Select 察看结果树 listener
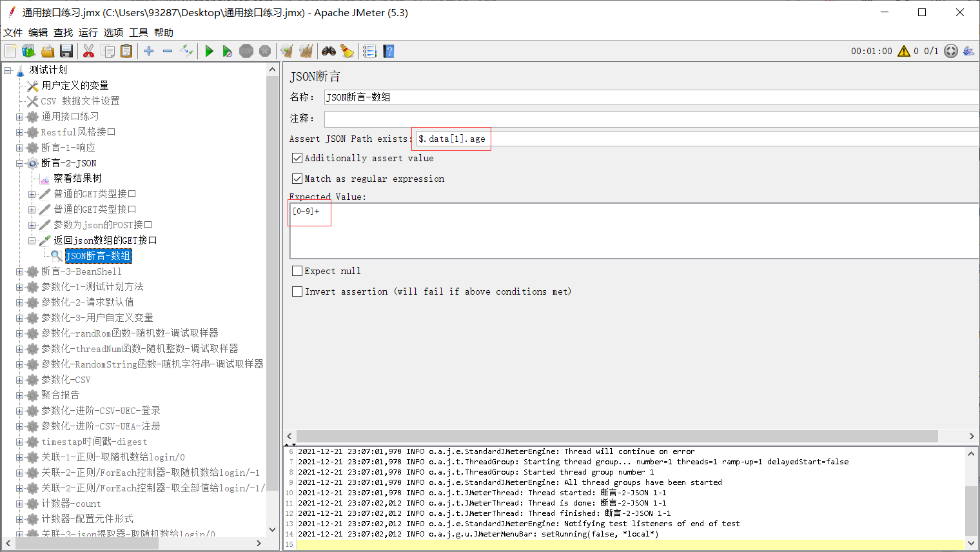Image resolution: width=980 pixels, height=552 pixels. pos(77,178)
